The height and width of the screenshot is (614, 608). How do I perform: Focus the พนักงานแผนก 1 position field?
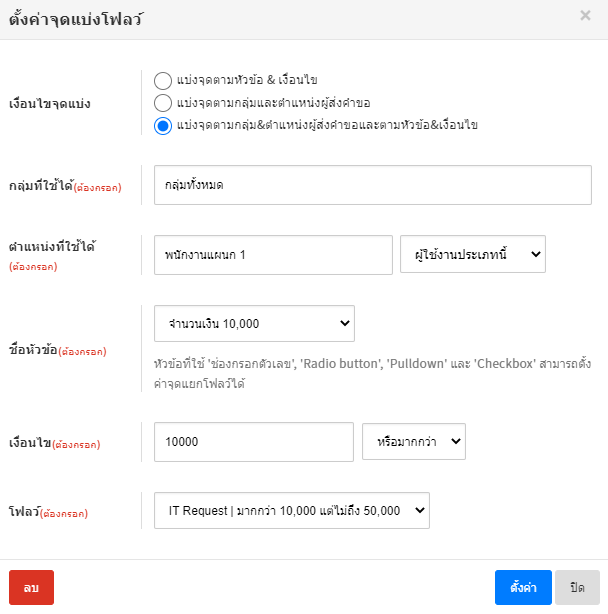[273, 254]
